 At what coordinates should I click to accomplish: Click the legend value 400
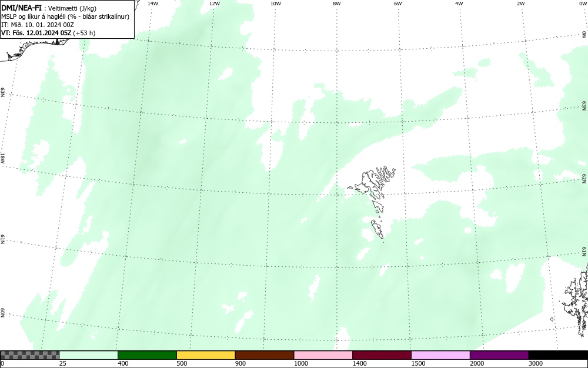pos(123,363)
